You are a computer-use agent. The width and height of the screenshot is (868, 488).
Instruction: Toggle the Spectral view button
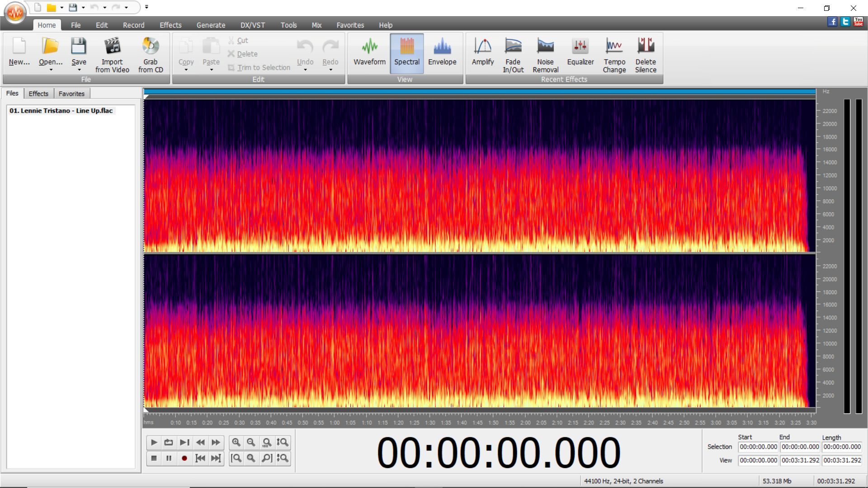click(407, 53)
